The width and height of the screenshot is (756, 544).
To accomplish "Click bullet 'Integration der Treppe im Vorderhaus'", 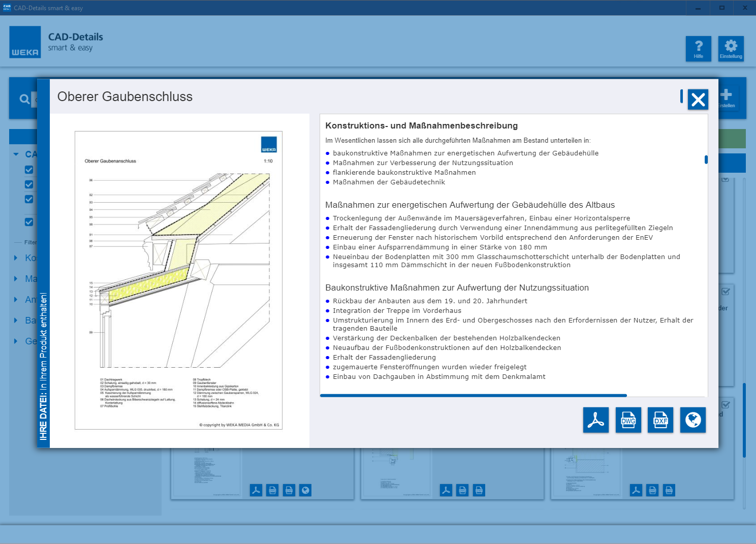I will [397, 311].
